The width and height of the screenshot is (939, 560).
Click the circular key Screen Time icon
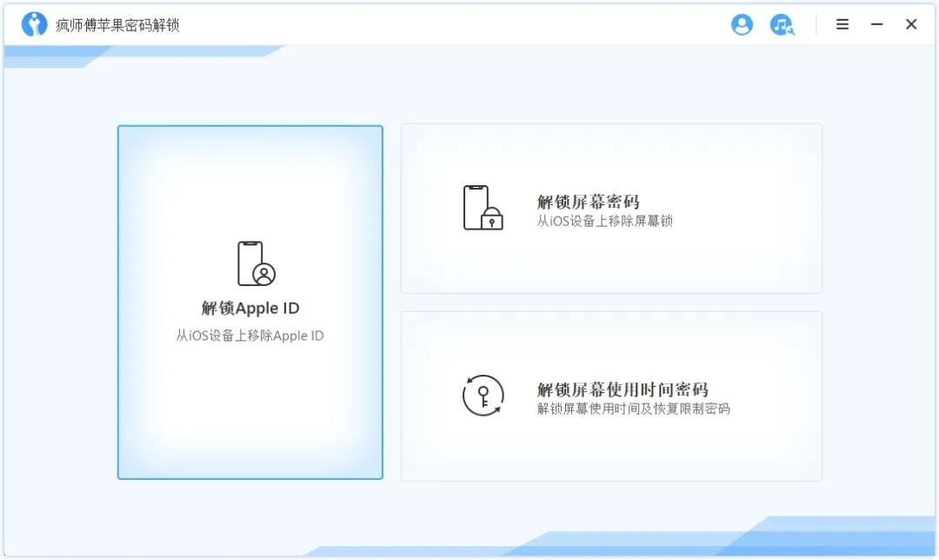click(481, 394)
